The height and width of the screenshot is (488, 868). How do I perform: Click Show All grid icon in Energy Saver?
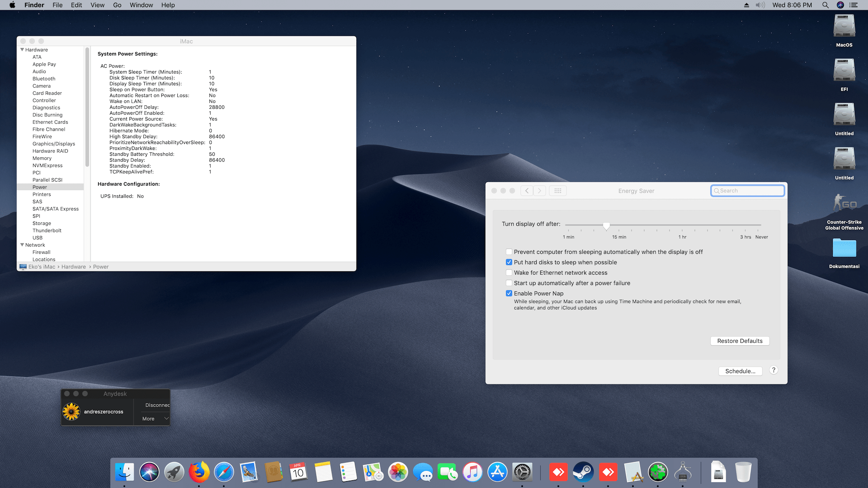click(x=557, y=191)
